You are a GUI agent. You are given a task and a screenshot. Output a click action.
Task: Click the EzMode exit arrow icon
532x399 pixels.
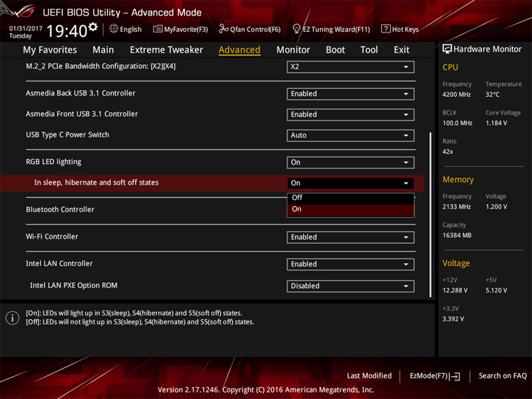click(x=454, y=376)
